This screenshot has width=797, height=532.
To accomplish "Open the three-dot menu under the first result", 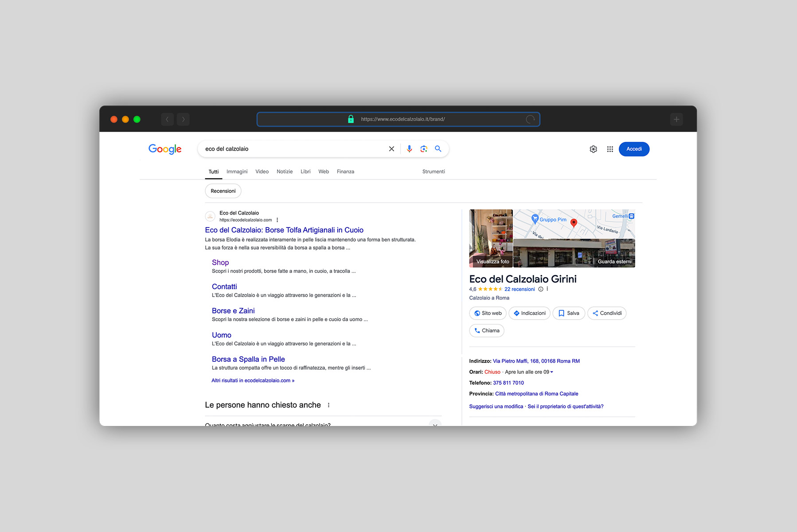I will coord(277,219).
